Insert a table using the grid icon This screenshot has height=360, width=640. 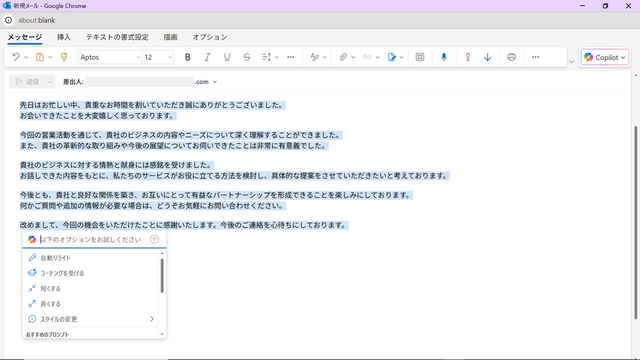pyautogui.click(x=420, y=57)
